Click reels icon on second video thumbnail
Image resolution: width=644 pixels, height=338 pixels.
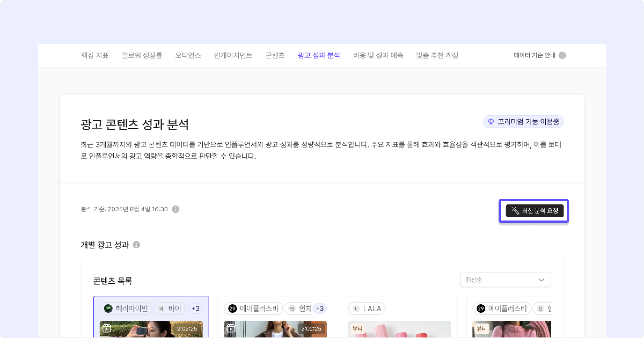pyautogui.click(x=231, y=328)
